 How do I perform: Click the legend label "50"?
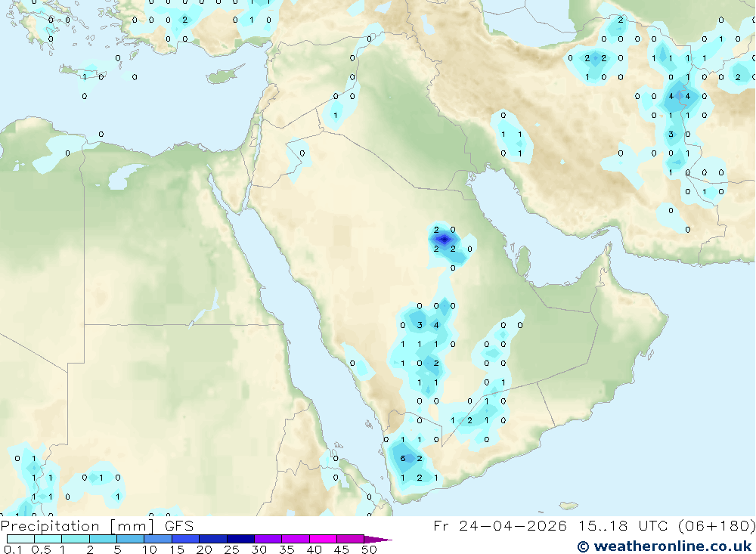pyautogui.click(x=369, y=549)
